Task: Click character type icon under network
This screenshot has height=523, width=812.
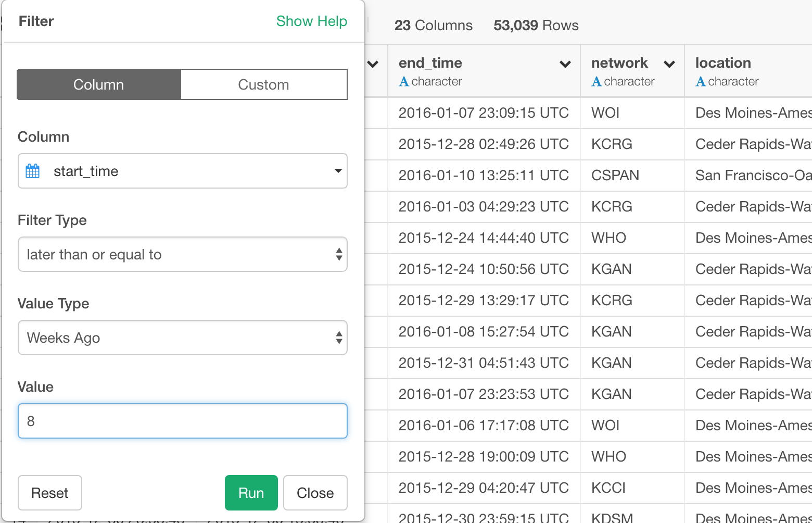Action: click(597, 82)
